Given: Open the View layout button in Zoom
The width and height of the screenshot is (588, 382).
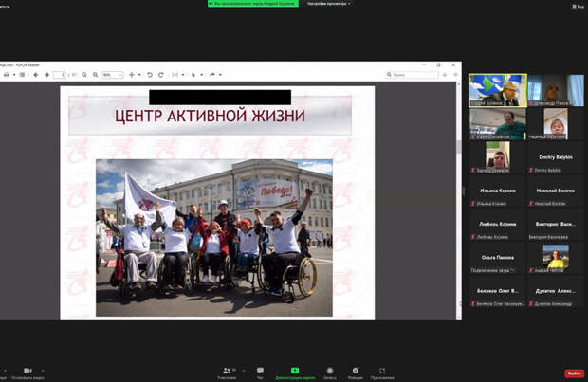Looking at the screenshot, I should (x=579, y=6).
